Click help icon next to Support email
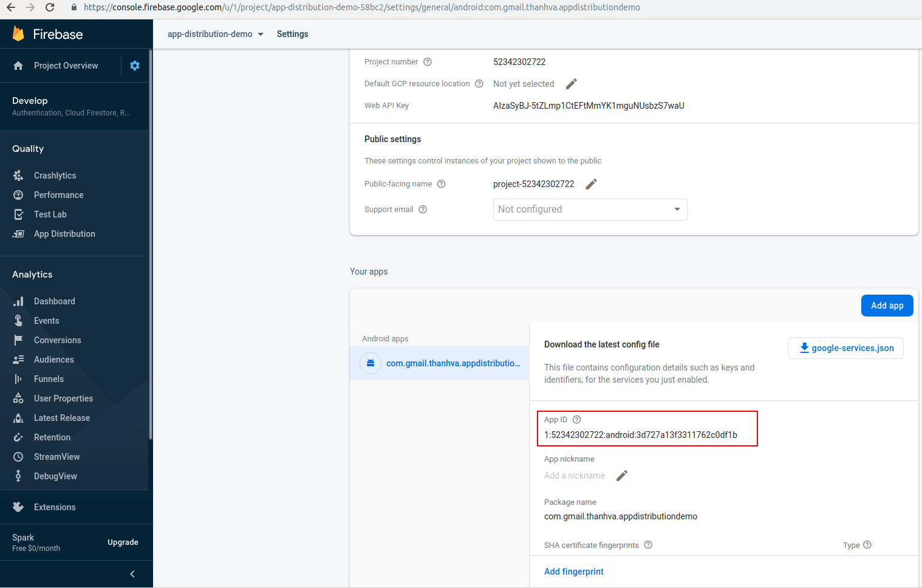This screenshot has height=588, width=922. tap(423, 210)
